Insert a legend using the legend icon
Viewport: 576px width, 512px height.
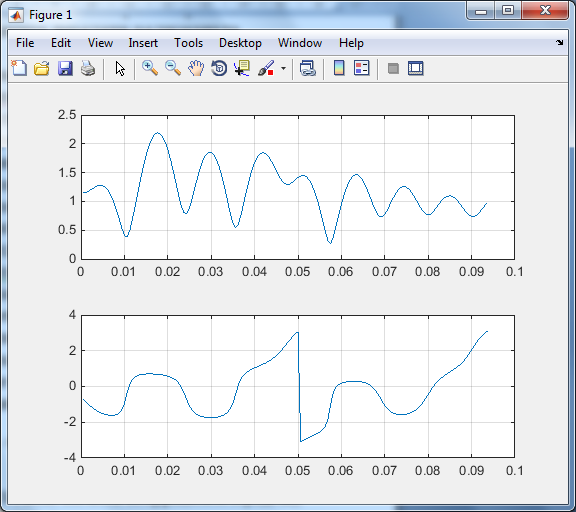(361, 68)
